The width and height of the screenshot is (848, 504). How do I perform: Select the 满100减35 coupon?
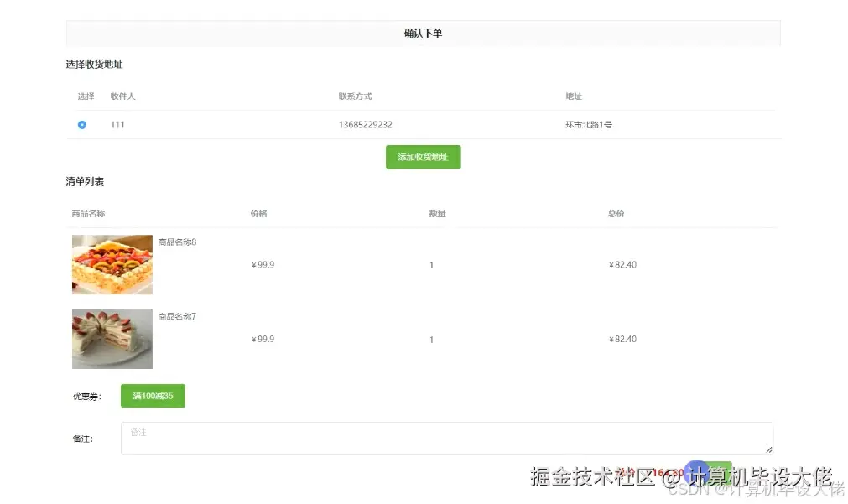coord(153,395)
